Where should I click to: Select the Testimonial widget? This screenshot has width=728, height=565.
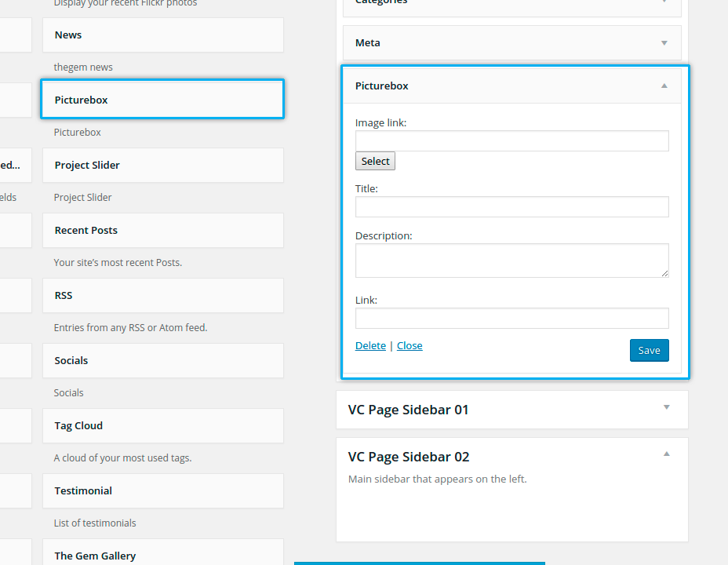click(x=162, y=491)
